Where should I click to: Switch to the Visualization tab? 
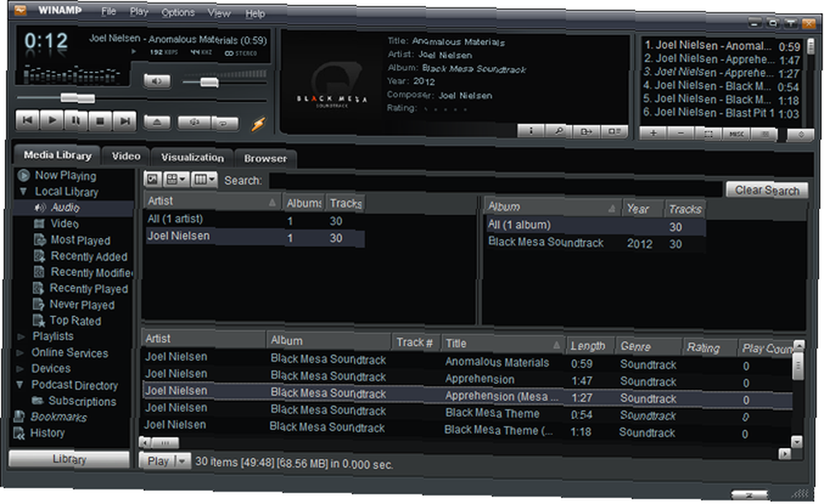(x=192, y=157)
